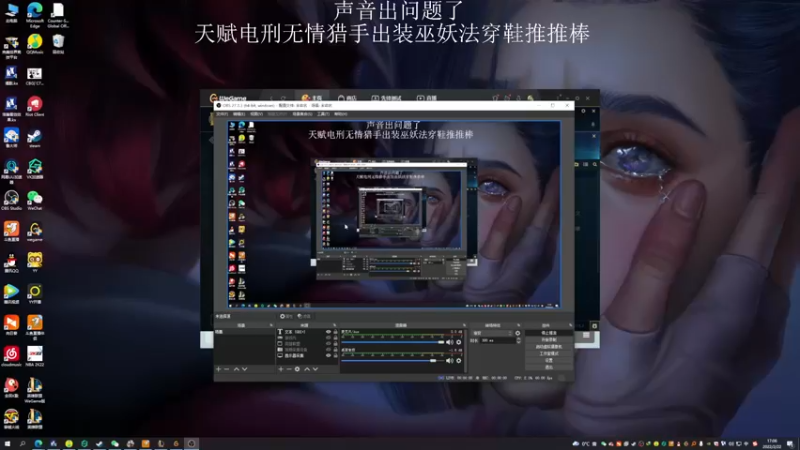Click the Mic/Aux volume slider
This screenshot has width=800, height=450.
[x=393, y=342]
